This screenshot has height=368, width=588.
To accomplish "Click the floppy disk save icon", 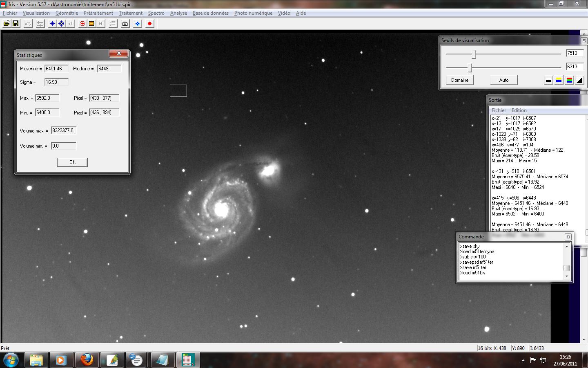I will (x=16, y=24).
